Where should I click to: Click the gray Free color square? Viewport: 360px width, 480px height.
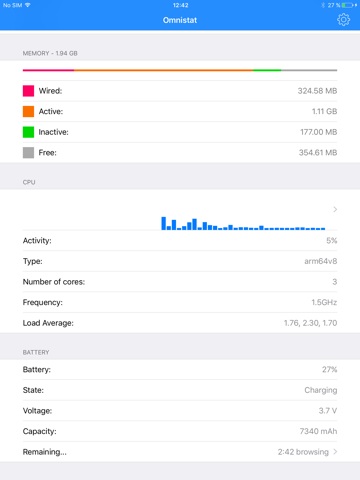point(28,153)
